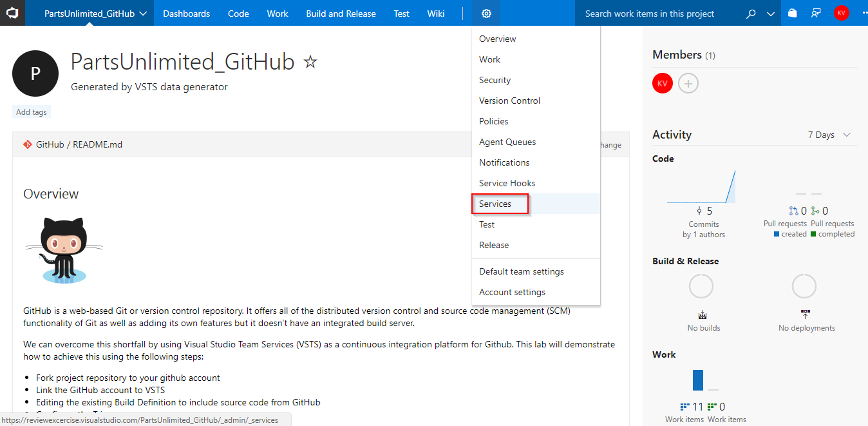The width and height of the screenshot is (868, 426).
Task: Open the marketplace shopping bag icon
Action: point(793,13)
